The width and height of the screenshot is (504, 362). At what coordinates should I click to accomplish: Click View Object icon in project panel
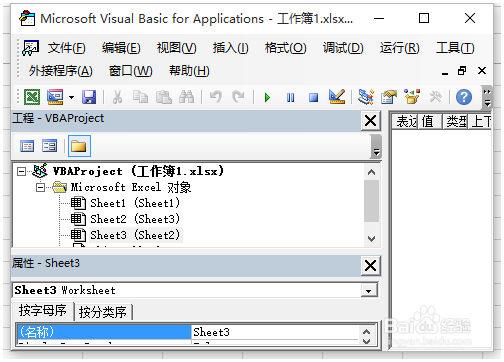point(49,146)
